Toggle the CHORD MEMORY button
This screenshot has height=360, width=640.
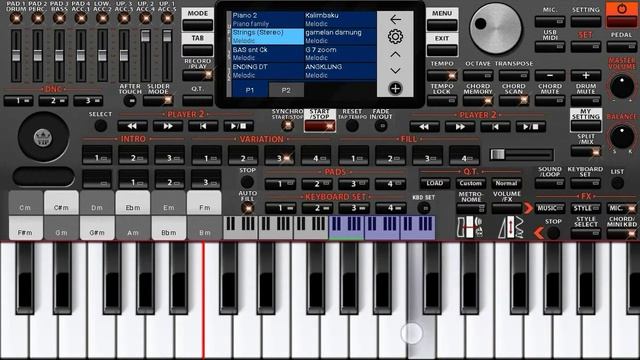478,100
